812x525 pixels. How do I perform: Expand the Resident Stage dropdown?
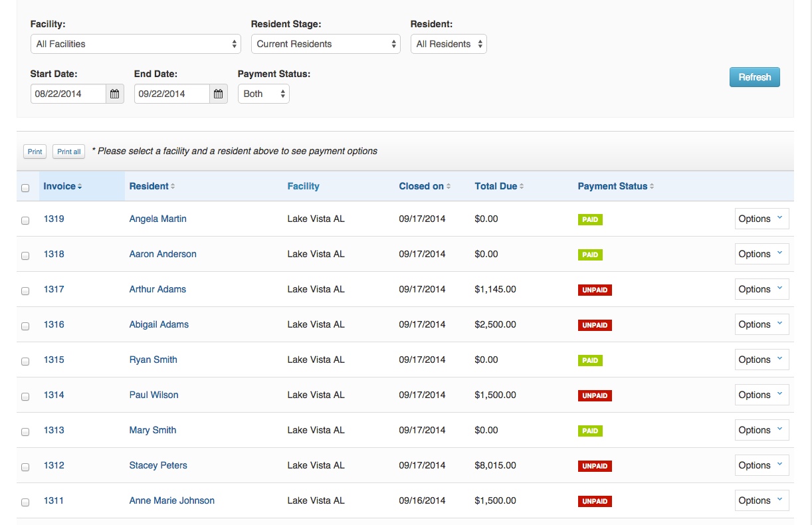coord(326,44)
